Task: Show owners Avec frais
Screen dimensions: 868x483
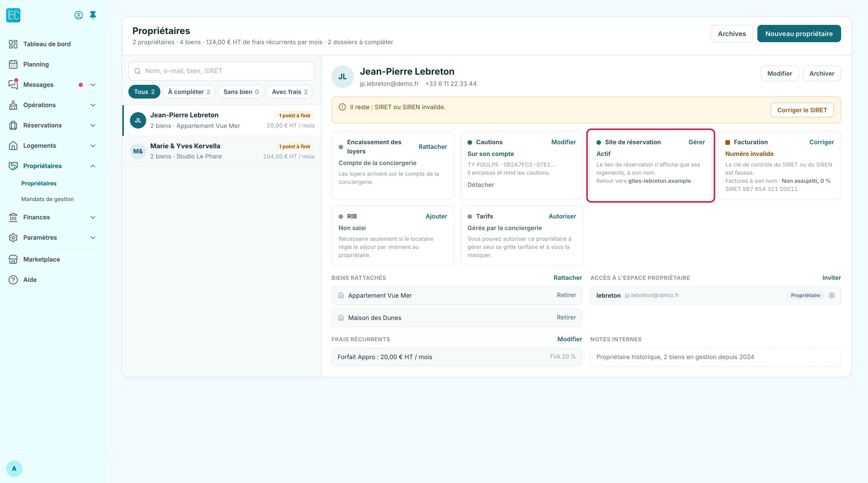Action: coord(290,92)
